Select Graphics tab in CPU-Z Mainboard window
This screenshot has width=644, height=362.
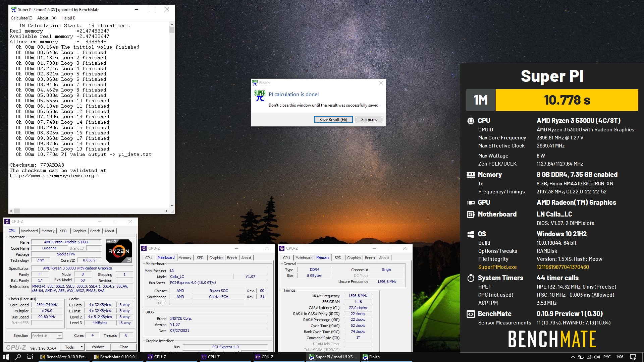point(216,258)
